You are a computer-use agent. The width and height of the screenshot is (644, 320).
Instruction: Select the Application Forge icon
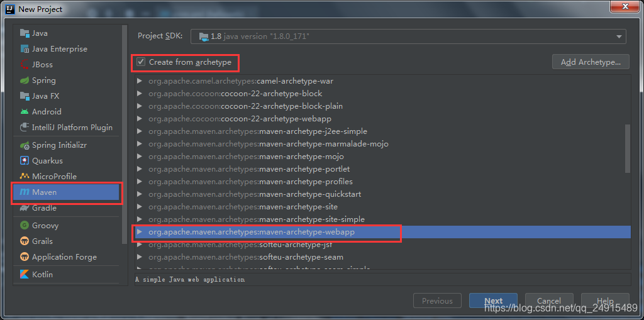click(x=25, y=257)
